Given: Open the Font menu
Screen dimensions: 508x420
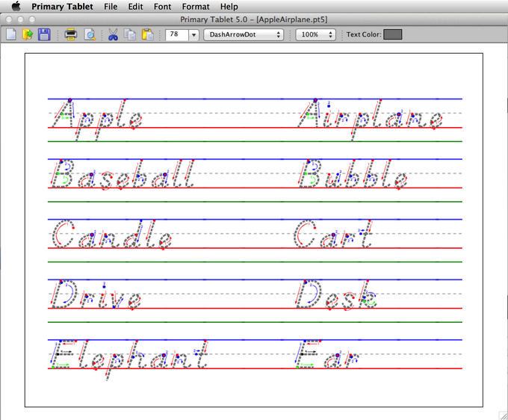Looking at the screenshot, I should tap(162, 6).
